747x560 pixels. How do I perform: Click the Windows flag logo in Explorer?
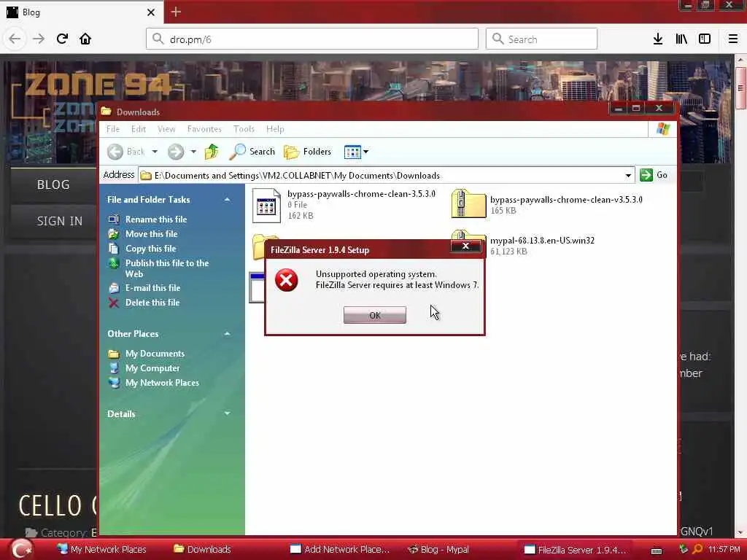coord(662,128)
